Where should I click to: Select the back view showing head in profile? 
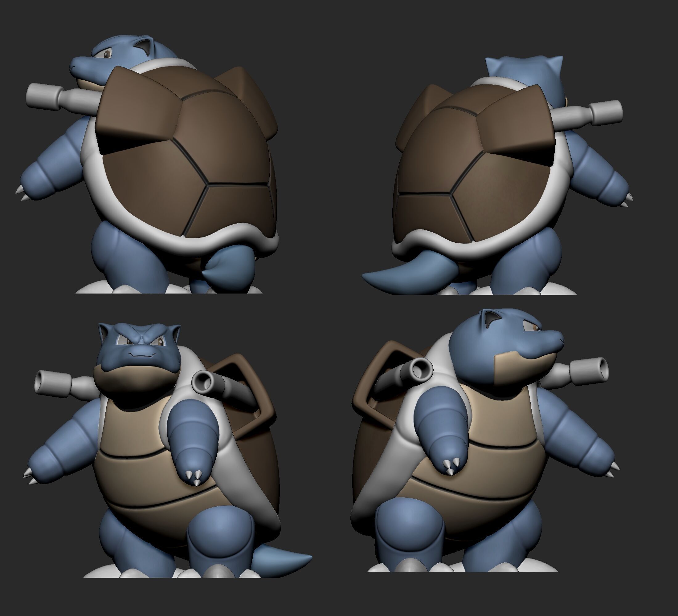coord(147,164)
